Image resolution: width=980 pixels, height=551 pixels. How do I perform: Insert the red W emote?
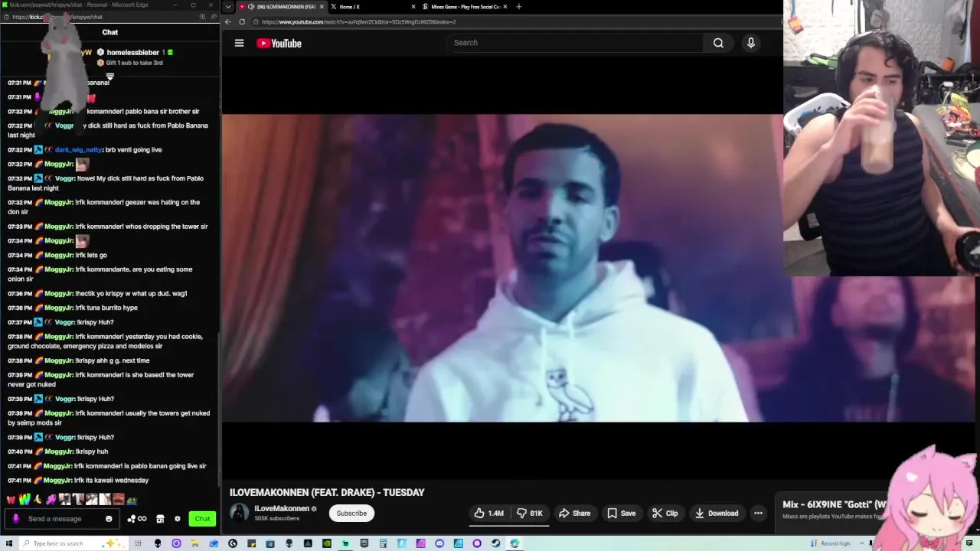click(x=11, y=500)
